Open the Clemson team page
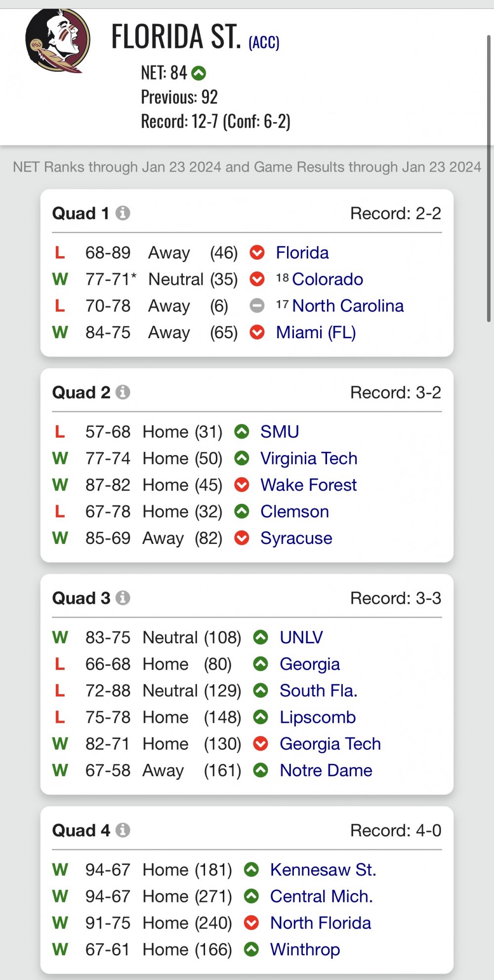The image size is (494, 980). tap(294, 512)
